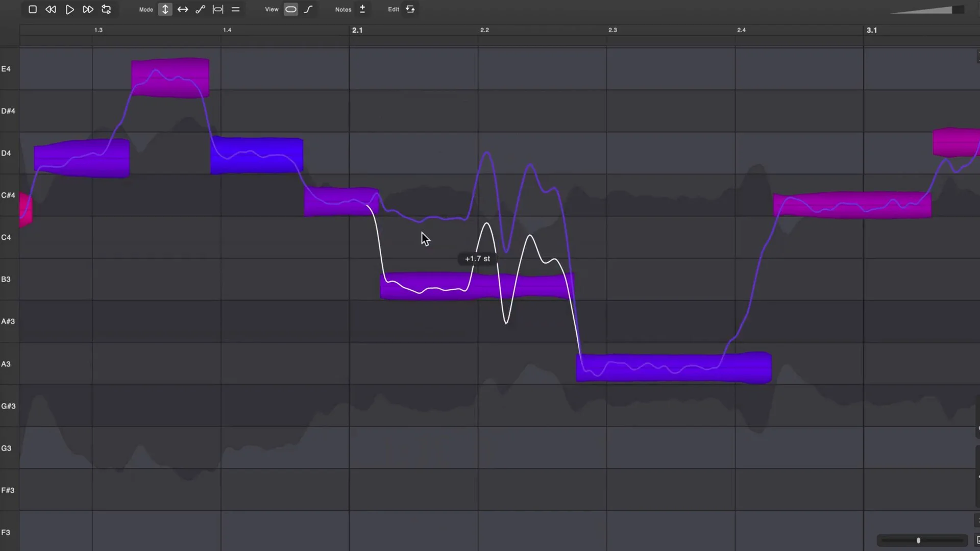Toggle loop playback icon

[x=106, y=9]
